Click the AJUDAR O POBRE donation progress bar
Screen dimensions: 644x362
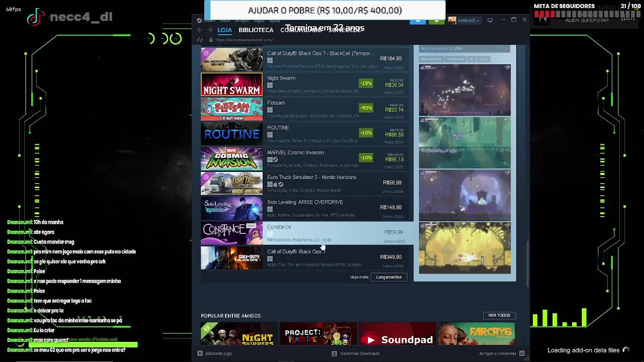point(325,10)
